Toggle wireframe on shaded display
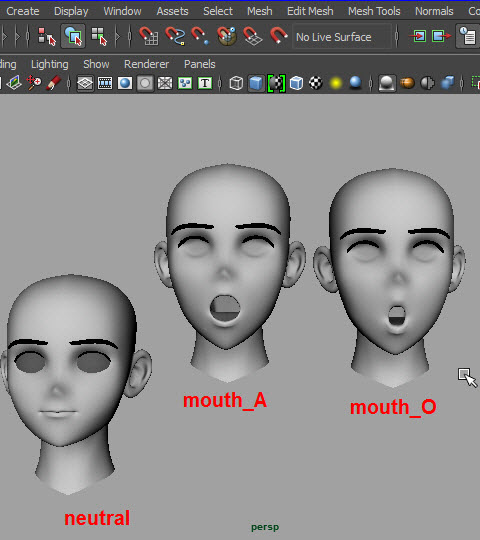 pos(296,83)
